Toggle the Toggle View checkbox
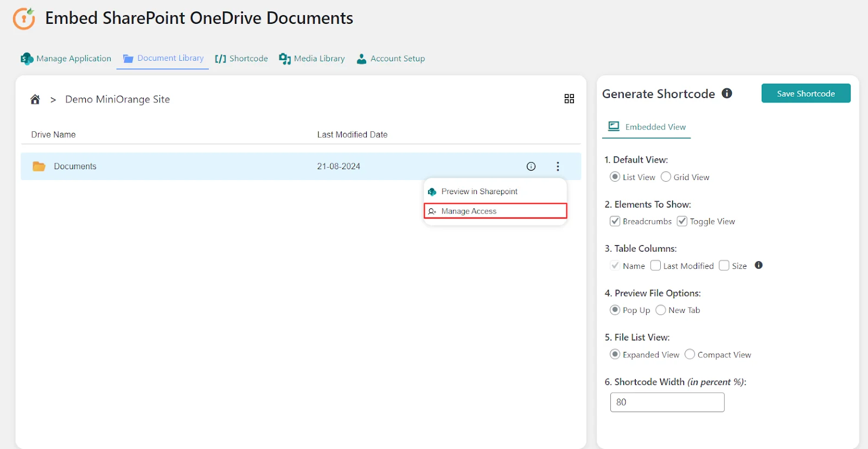 pos(682,221)
